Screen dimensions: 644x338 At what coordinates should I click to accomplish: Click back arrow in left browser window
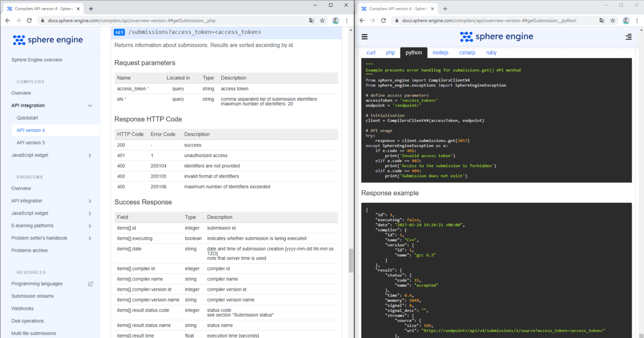point(7,20)
